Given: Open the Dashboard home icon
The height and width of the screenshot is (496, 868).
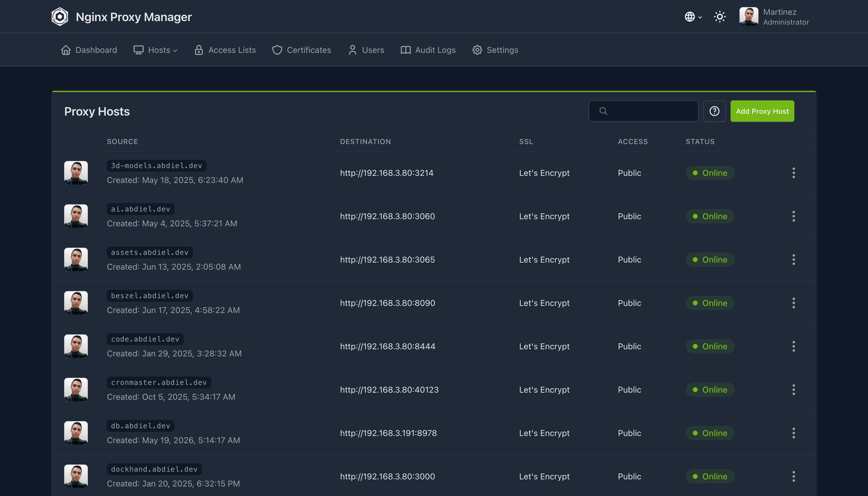Looking at the screenshot, I should click(66, 50).
